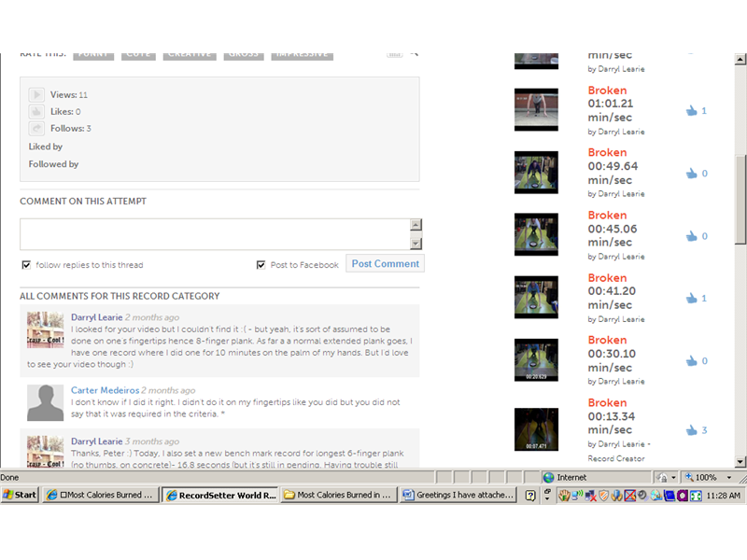Open the Start menu

20,496
